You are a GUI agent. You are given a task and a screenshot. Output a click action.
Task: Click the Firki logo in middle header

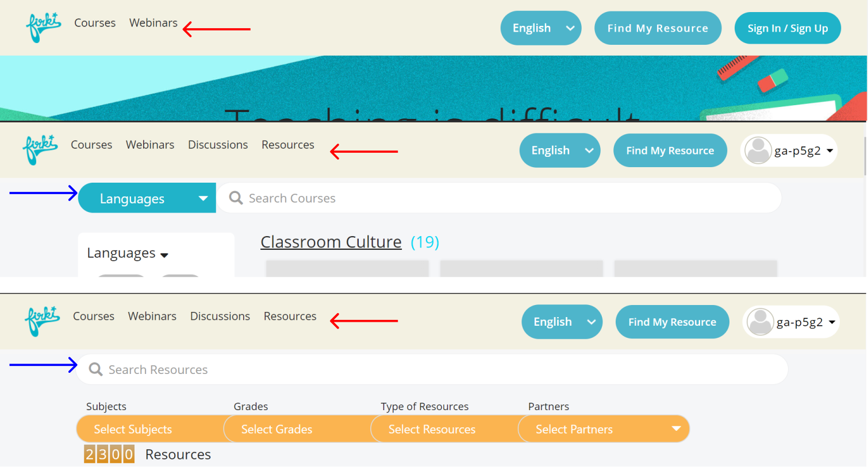point(40,150)
